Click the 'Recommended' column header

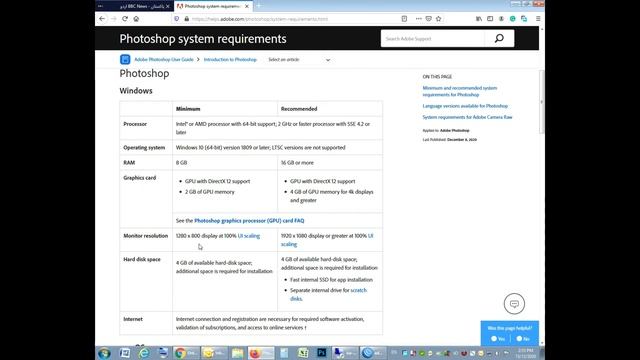coord(299,109)
